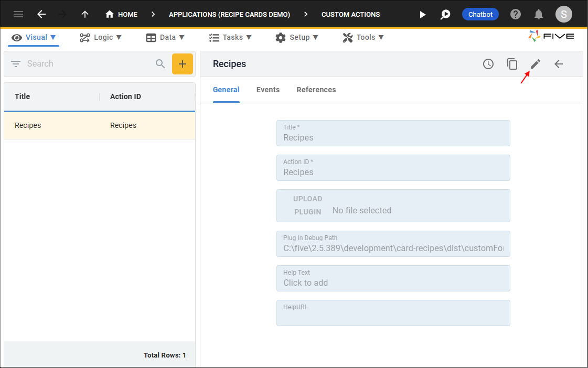The width and height of the screenshot is (588, 368).
Task: Open Applications (Recipe Cards Demo) breadcrumb
Action: coord(230,15)
